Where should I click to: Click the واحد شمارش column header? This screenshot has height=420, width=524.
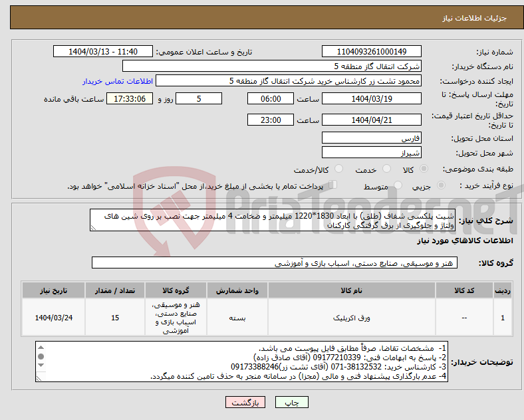pyautogui.click(x=237, y=290)
